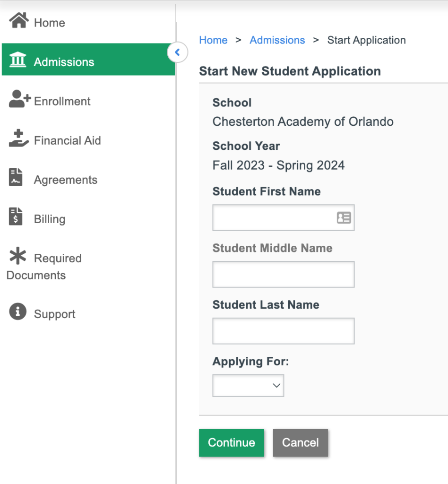
Task: Click the Billing dollar document icon
Action: (16, 216)
